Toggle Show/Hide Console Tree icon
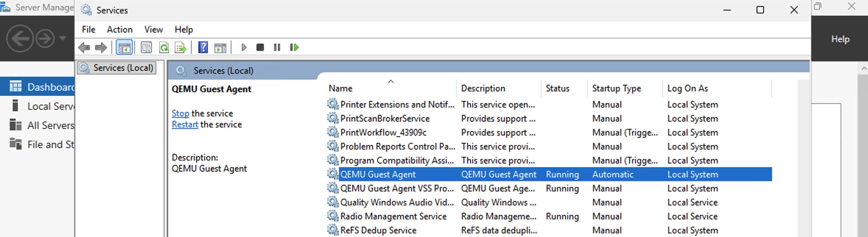Viewport: 868px width, 237px height. (x=124, y=47)
